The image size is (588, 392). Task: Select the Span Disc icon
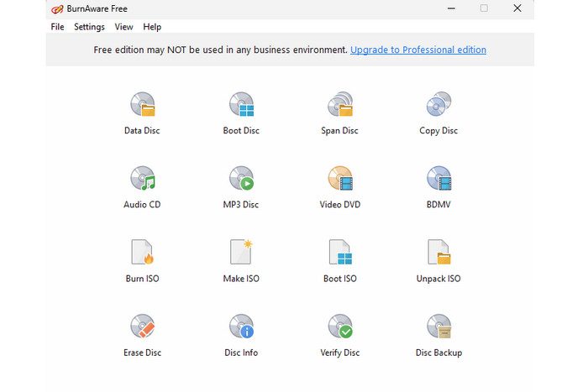(339, 105)
